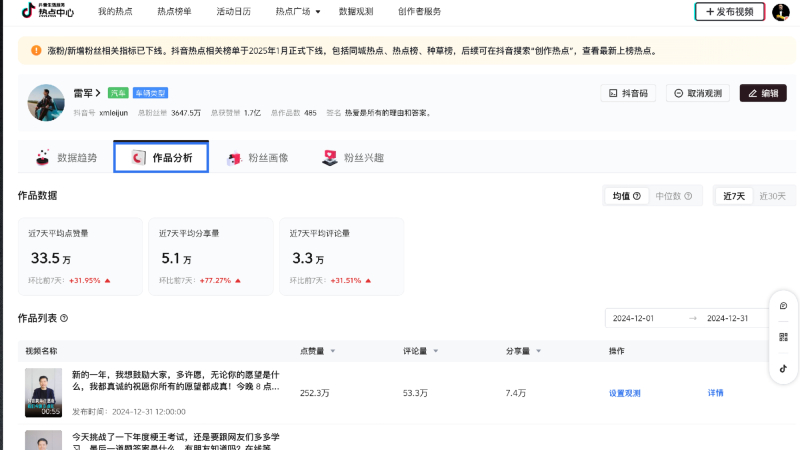Switch to 中位数 toggle option
Screen dimensions: 800x450
point(673,196)
